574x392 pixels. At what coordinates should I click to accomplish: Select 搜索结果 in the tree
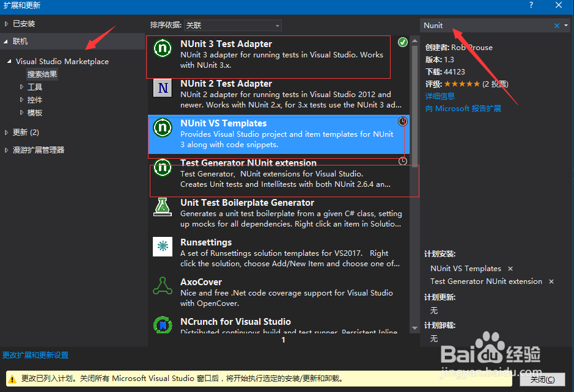[x=42, y=74]
